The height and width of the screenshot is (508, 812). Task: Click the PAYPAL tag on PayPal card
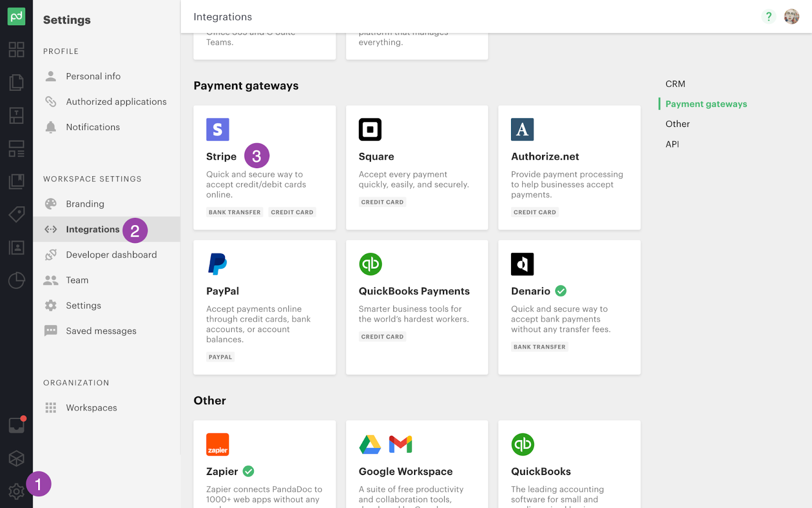coord(220,357)
